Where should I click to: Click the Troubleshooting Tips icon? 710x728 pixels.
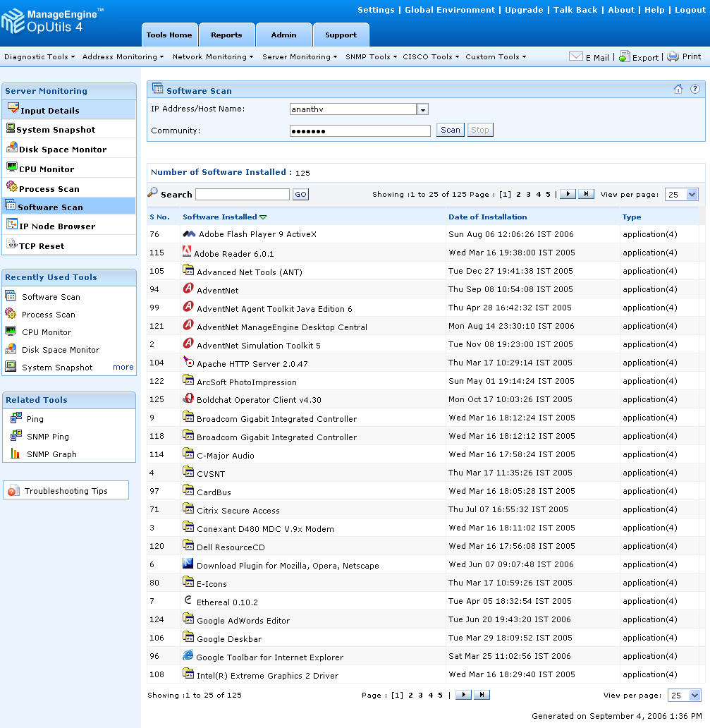14,491
